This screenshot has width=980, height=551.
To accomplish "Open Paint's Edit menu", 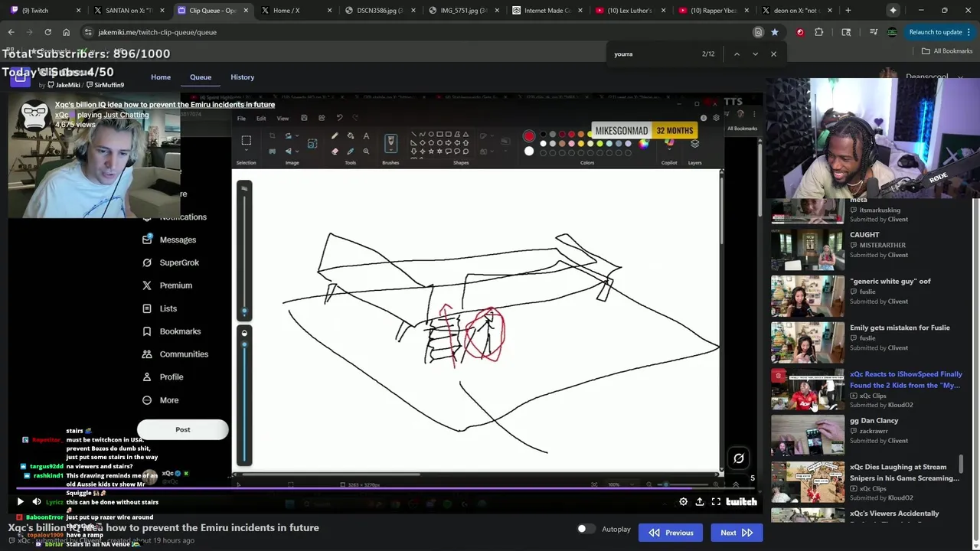I will coord(261,118).
